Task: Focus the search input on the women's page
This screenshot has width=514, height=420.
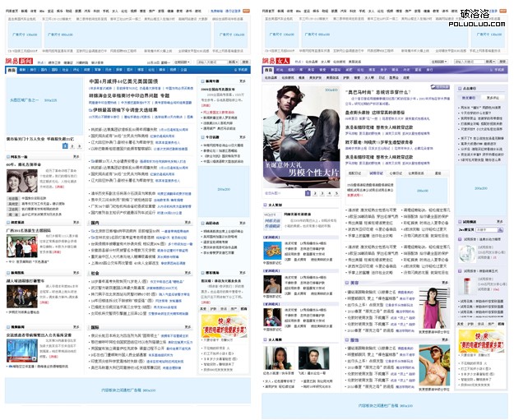Action: click(469, 62)
